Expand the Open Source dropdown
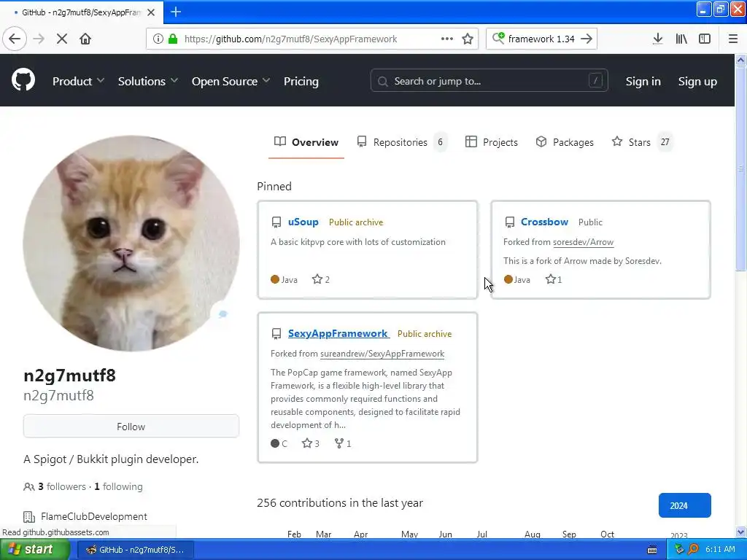 click(231, 82)
